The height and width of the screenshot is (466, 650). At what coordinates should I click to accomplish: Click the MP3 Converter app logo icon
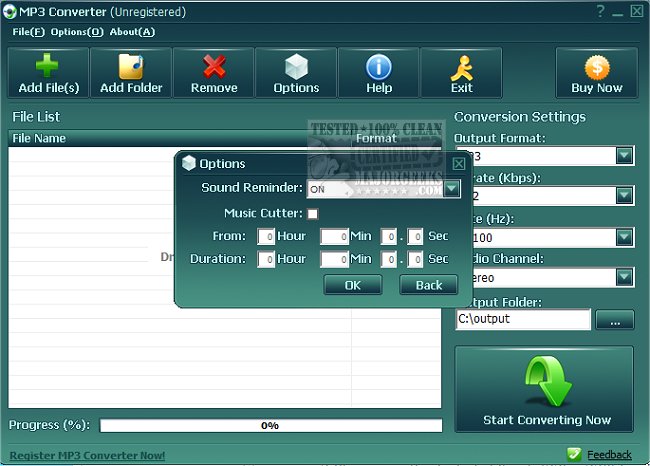9,12
